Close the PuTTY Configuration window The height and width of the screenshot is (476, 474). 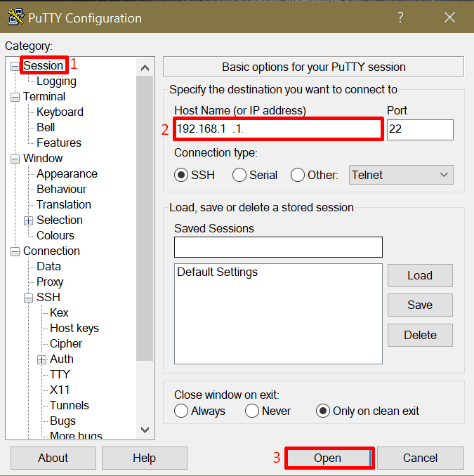(x=449, y=18)
